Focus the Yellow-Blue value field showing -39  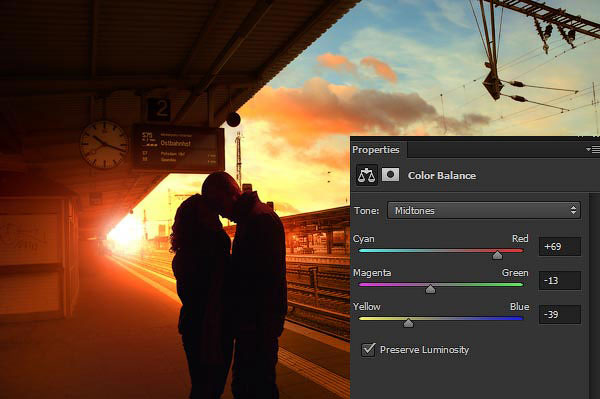560,314
